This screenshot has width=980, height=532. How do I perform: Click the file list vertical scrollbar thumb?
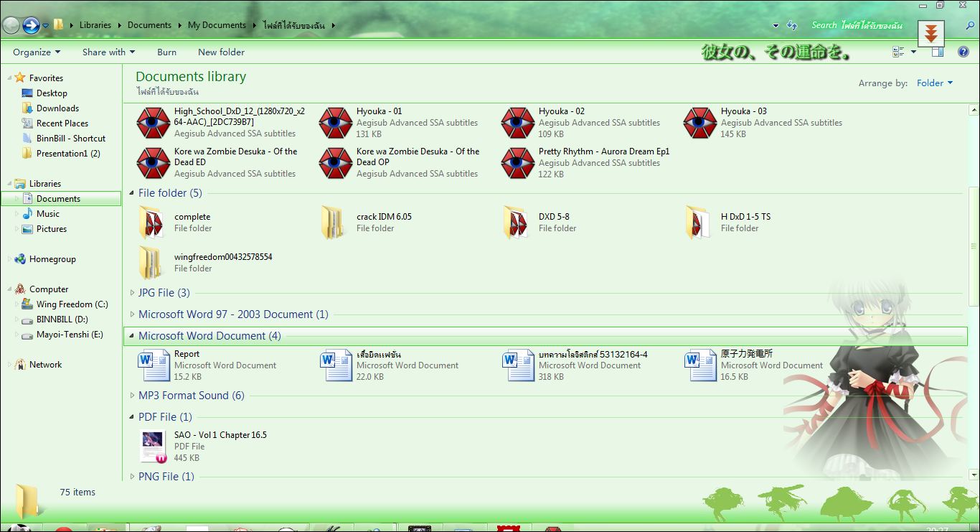tap(974, 247)
